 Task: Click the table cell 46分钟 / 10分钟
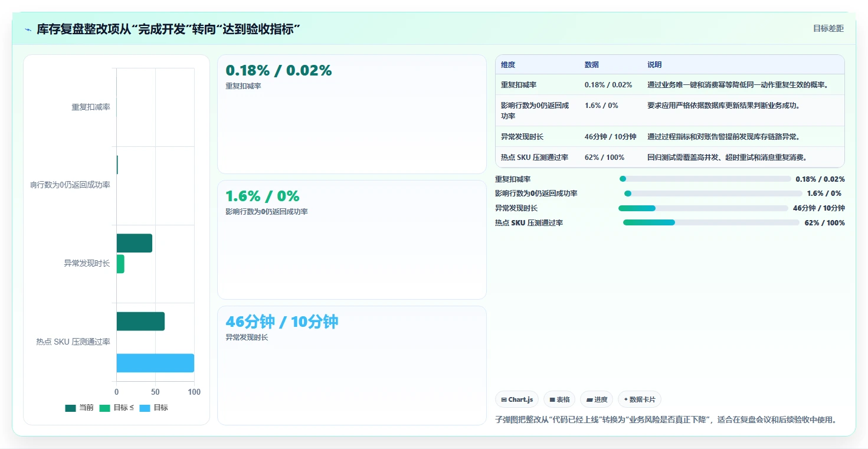[x=611, y=137]
